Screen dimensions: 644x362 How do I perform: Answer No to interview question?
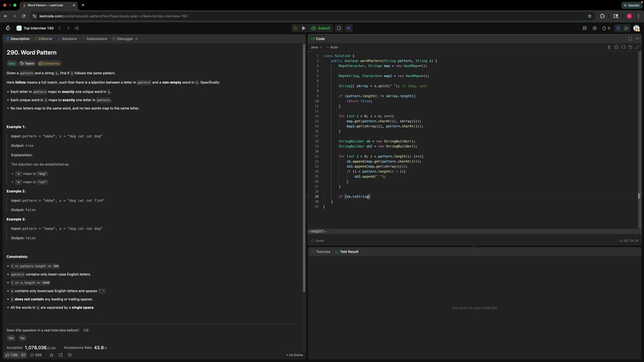tap(22, 338)
